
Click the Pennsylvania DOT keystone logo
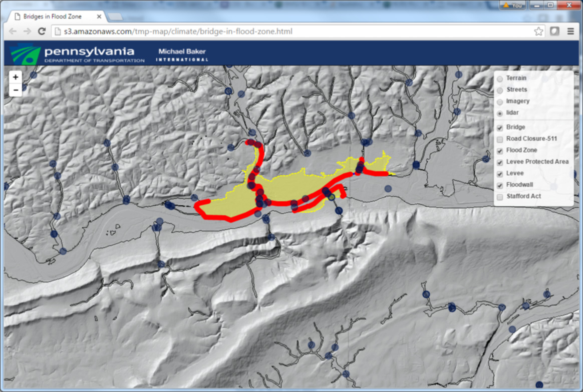[25, 54]
